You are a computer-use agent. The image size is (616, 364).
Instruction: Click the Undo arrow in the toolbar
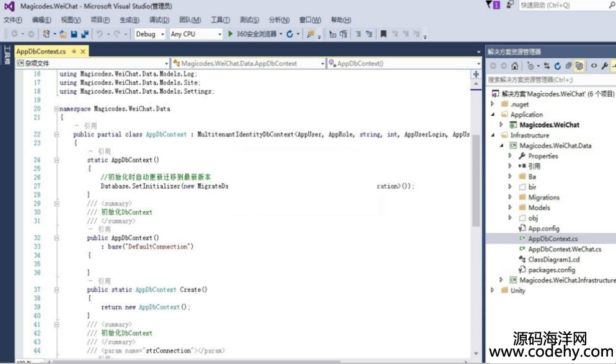(x=100, y=34)
